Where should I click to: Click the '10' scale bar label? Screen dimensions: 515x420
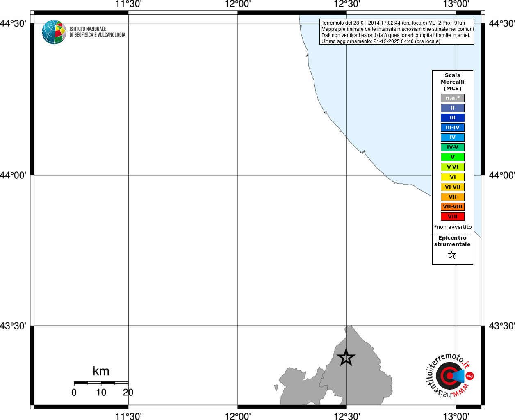tap(101, 393)
